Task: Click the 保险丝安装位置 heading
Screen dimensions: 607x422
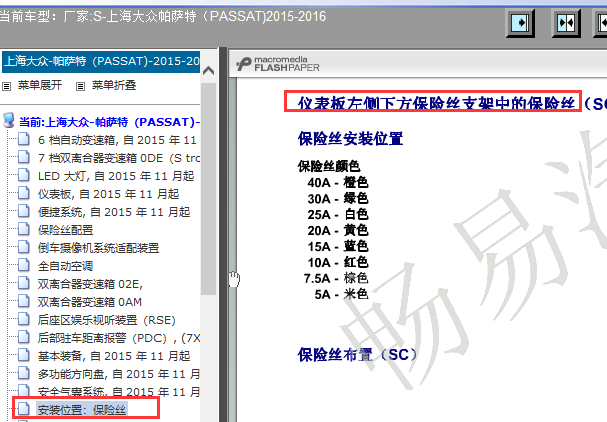Action: (350, 139)
